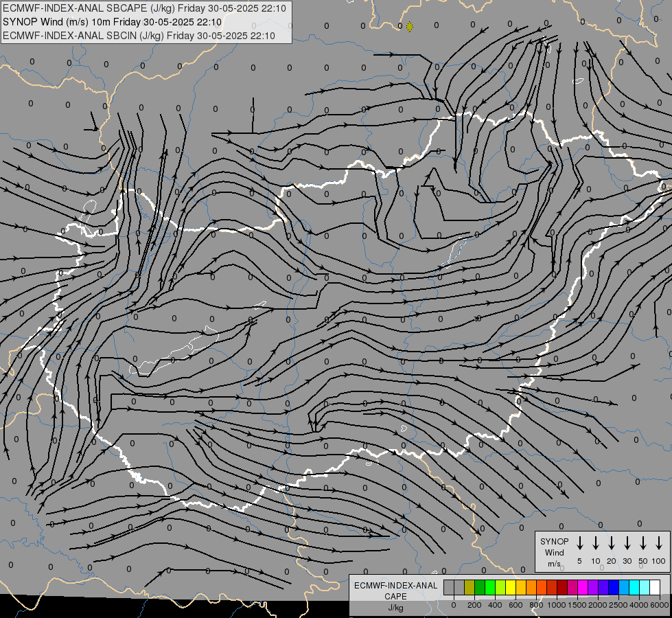Pick the cyan swatch left of 4000
672x618 pixels.
coord(634,587)
